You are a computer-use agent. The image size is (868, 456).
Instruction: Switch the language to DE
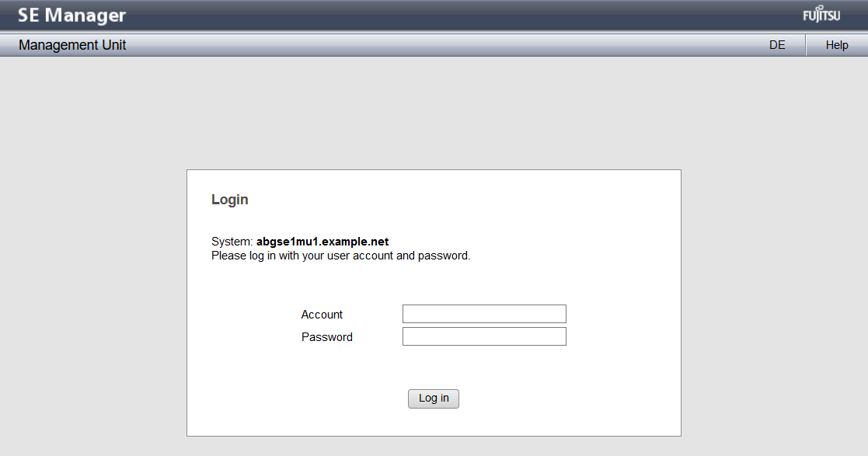tap(777, 45)
